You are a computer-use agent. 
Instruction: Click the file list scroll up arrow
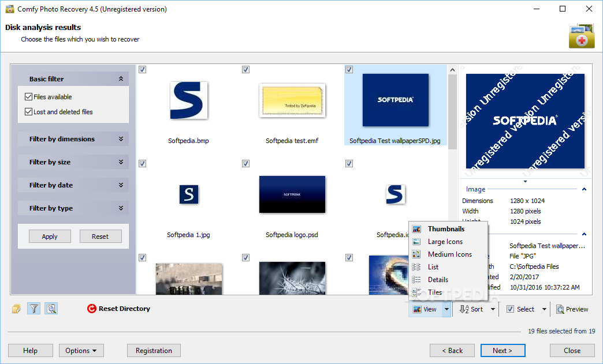click(x=453, y=69)
